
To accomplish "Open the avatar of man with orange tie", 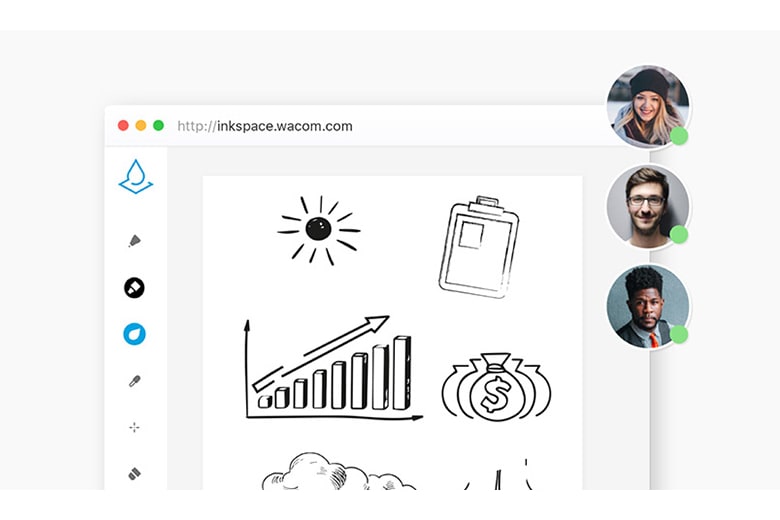I will 648,306.
